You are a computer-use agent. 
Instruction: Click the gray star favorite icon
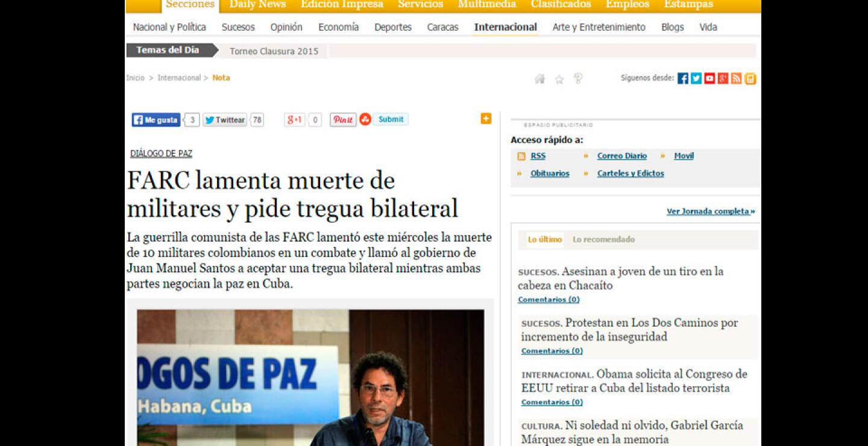coord(559,79)
